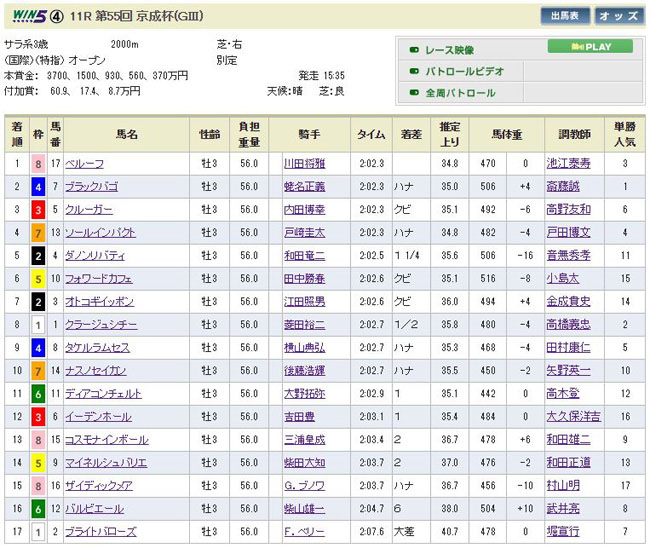Open horse ソールインパクト link

99,232
